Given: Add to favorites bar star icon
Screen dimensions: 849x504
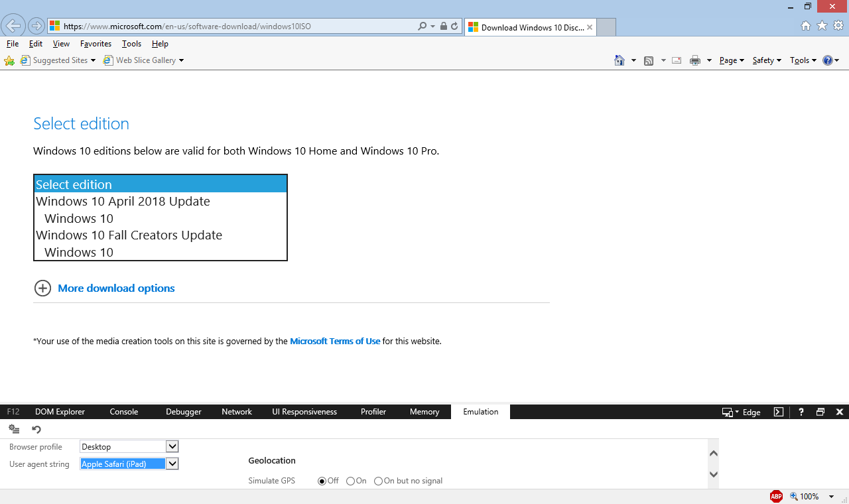Looking at the screenshot, I should [x=9, y=60].
